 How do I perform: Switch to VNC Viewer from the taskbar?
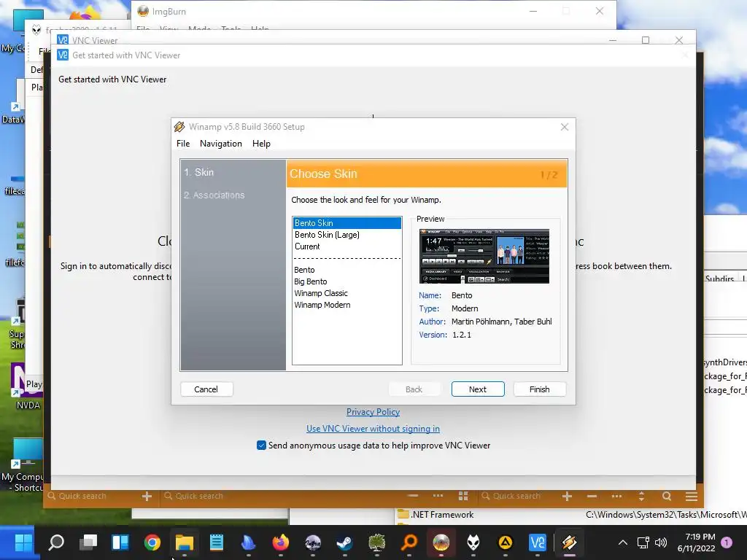point(538,542)
